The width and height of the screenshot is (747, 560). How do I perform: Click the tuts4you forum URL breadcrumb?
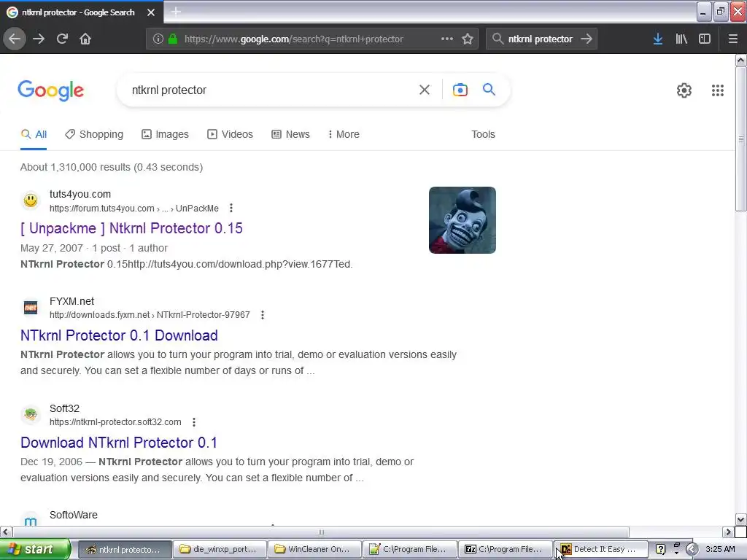pos(134,208)
